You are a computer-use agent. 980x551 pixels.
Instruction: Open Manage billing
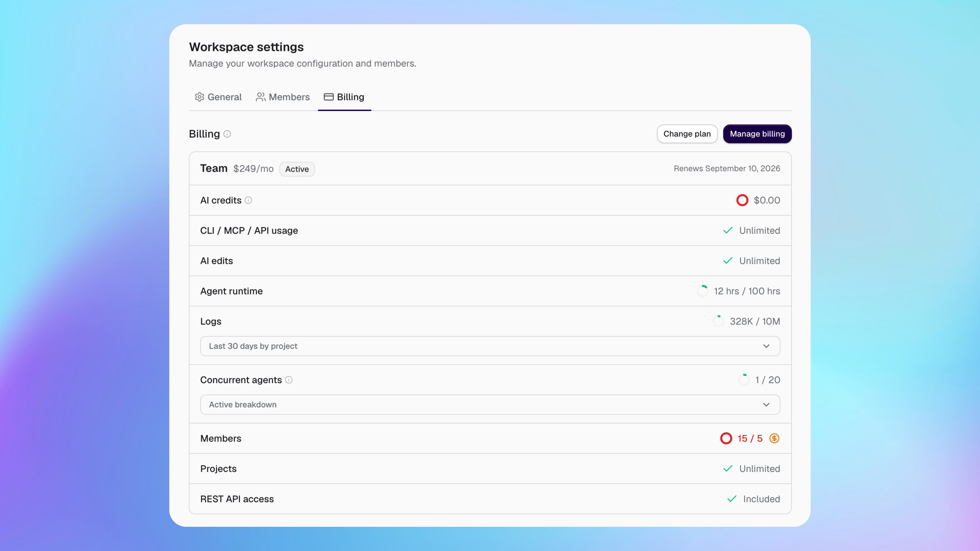click(x=757, y=134)
